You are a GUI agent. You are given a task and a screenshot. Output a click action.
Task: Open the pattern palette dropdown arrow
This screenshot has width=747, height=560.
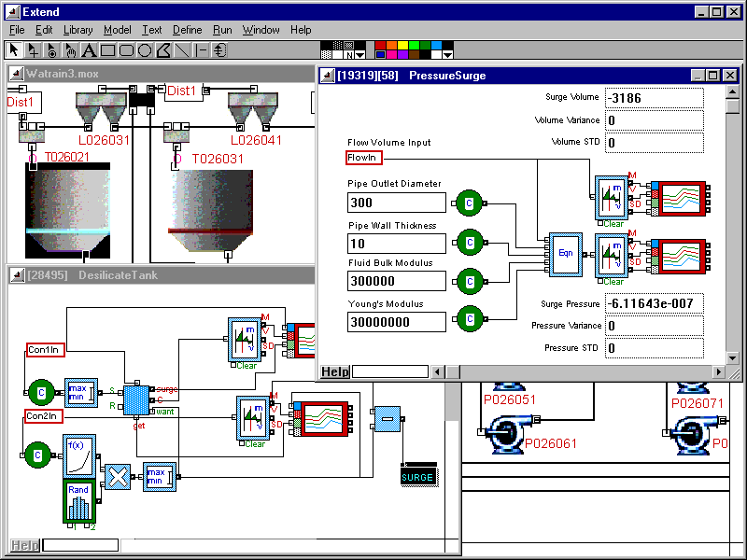[360, 55]
